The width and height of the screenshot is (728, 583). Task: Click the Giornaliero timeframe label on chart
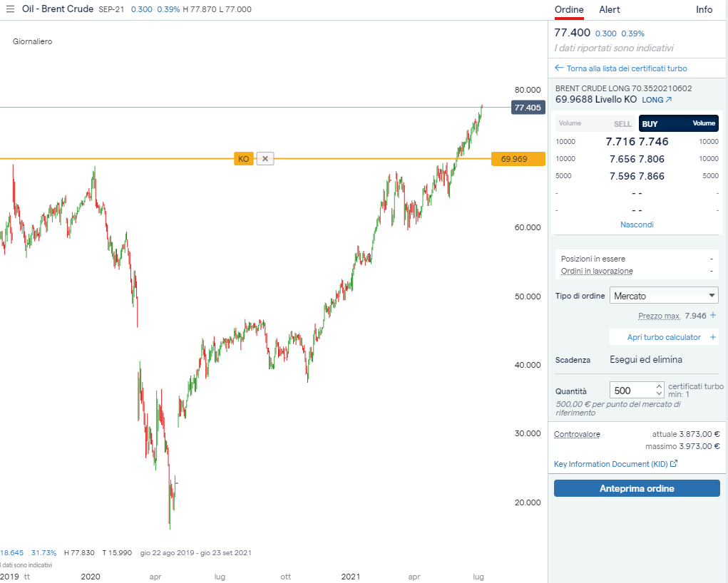(32, 41)
